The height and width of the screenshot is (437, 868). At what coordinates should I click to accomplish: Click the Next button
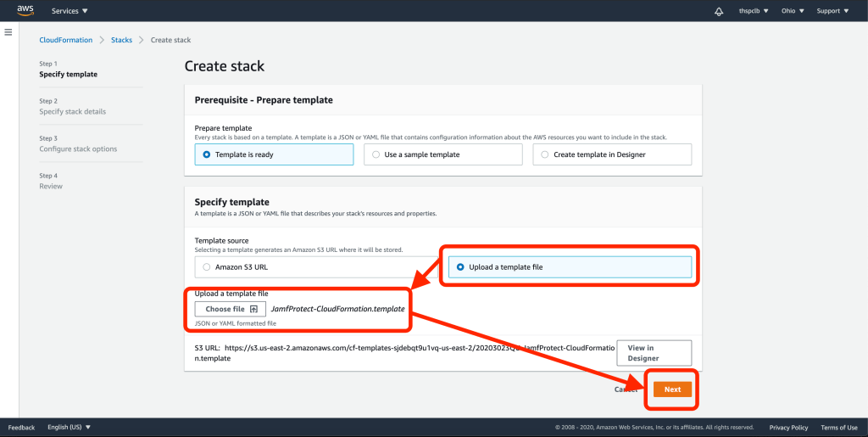pos(672,389)
